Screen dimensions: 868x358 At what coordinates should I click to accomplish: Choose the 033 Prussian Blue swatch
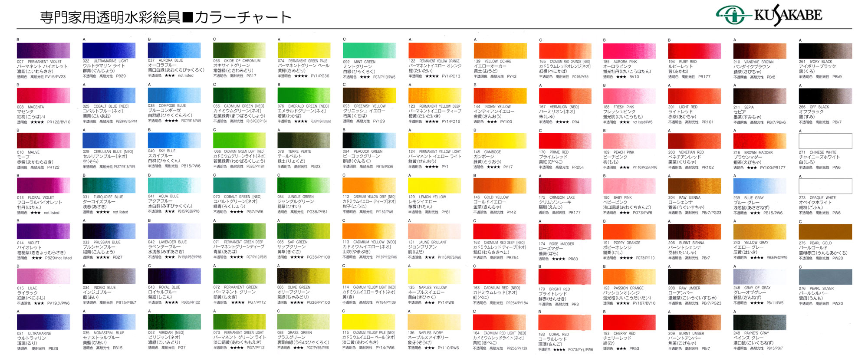pos(109,231)
